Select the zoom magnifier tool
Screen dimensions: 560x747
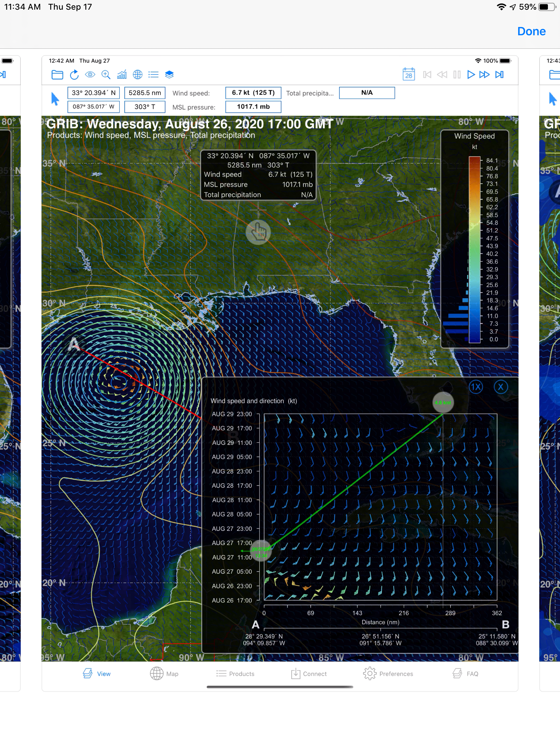(x=106, y=75)
